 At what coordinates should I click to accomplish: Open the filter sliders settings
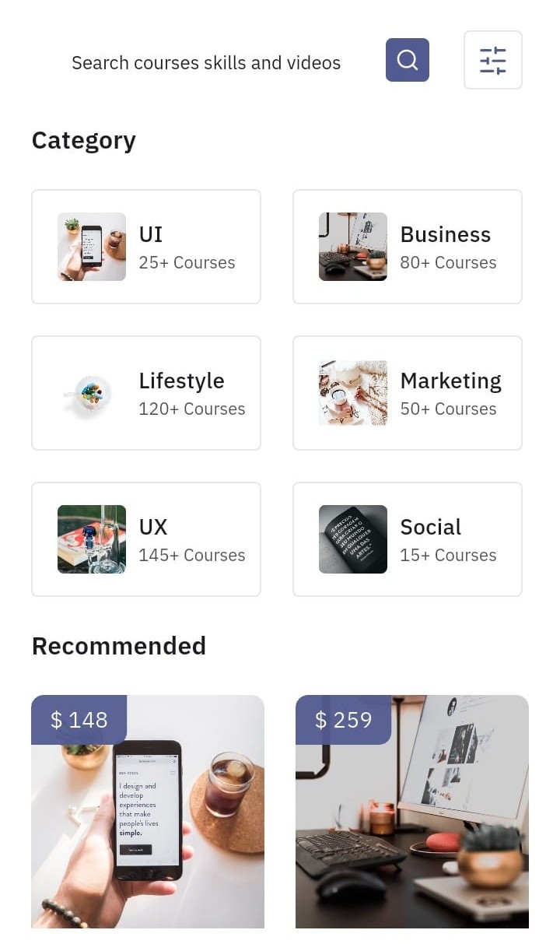(x=493, y=60)
